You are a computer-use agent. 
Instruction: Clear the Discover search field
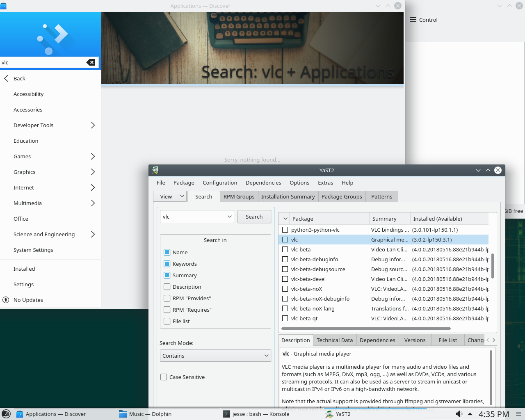coord(91,62)
